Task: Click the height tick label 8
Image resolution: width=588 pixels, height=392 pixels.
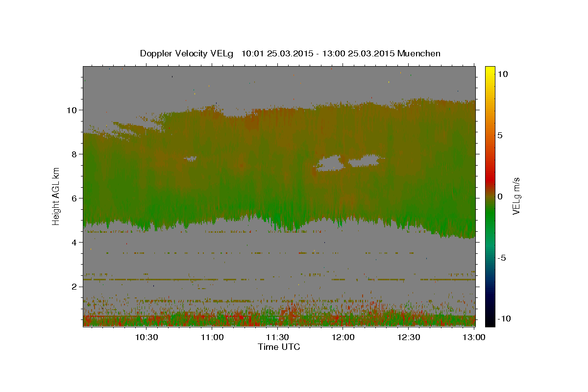Action: 75,154
